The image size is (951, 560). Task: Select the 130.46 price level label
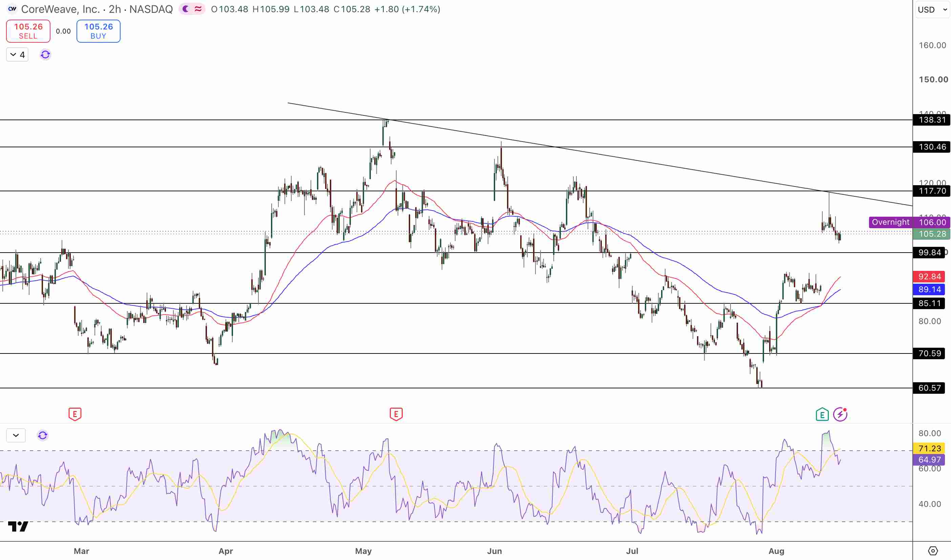click(931, 147)
